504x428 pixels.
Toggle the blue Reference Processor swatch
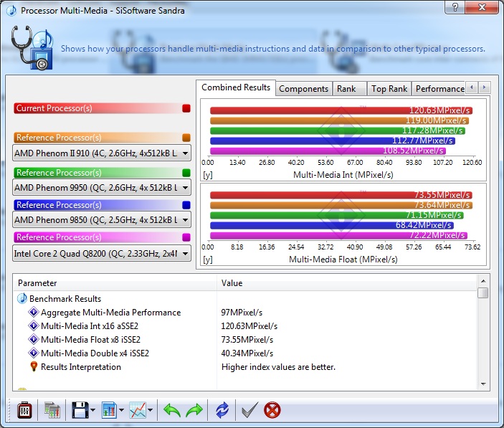tap(186, 205)
